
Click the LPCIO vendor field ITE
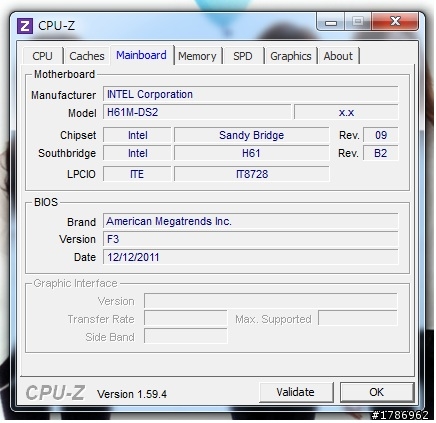click(137, 174)
